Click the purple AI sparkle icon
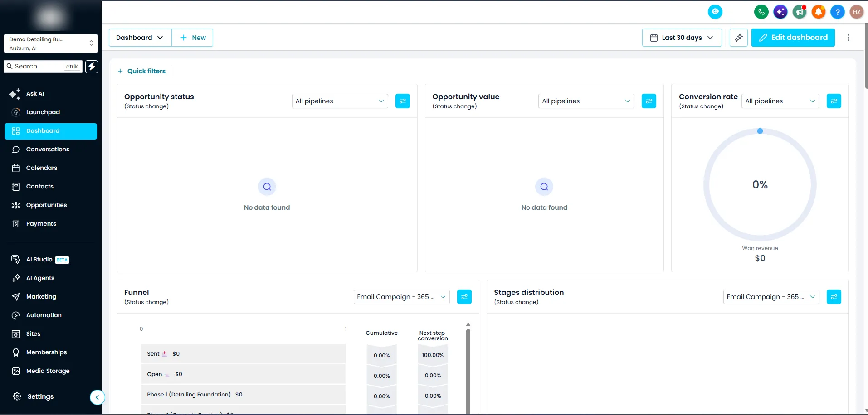Screen dimensions: 868x415 click(x=780, y=12)
